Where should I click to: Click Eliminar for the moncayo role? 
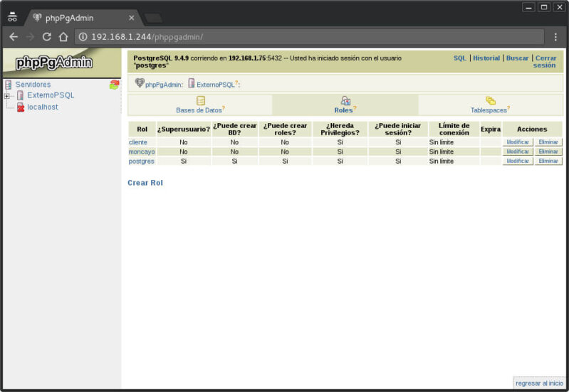[548, 152]
